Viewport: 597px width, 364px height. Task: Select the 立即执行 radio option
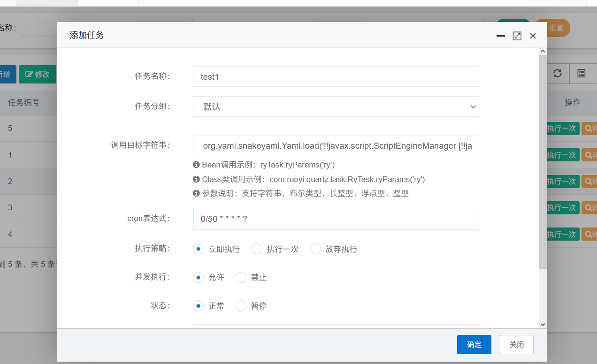click(199, 249)
